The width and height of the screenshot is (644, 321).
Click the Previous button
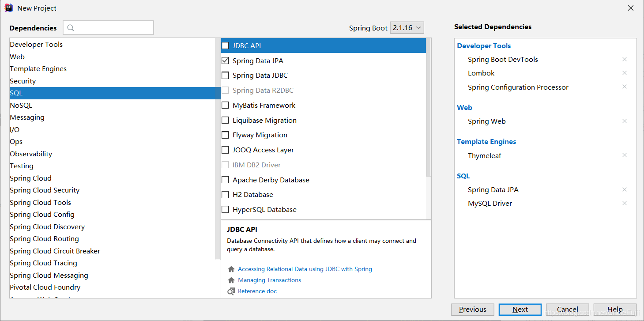(x=473, y=310)
